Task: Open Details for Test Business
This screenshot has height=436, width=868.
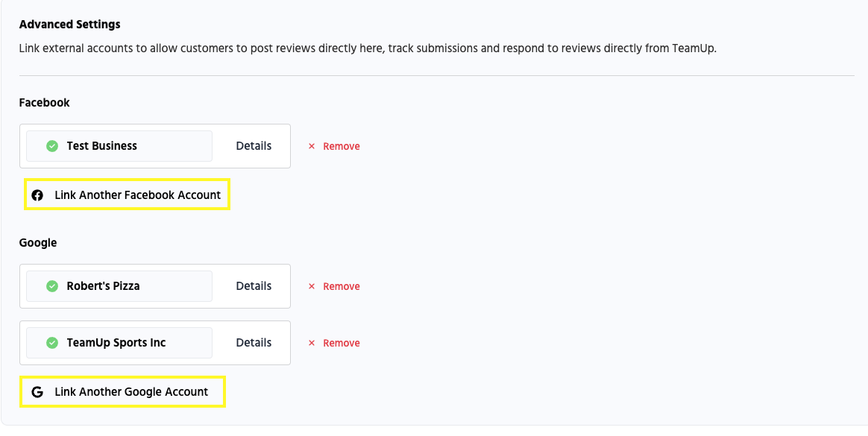Action: pos(254,146)
